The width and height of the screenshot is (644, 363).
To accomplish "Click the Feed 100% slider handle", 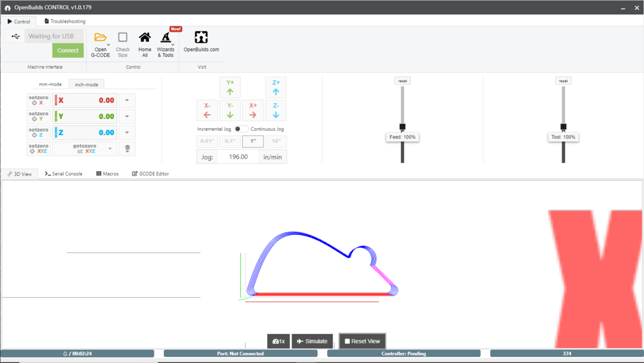I will (402, 127).
